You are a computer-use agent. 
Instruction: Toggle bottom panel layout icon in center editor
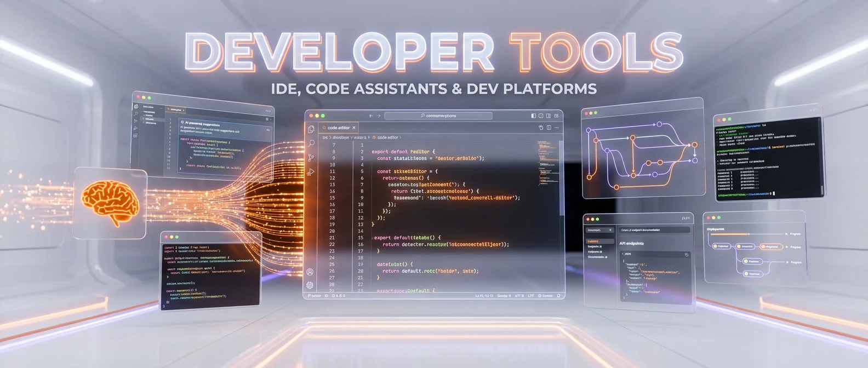541,116
